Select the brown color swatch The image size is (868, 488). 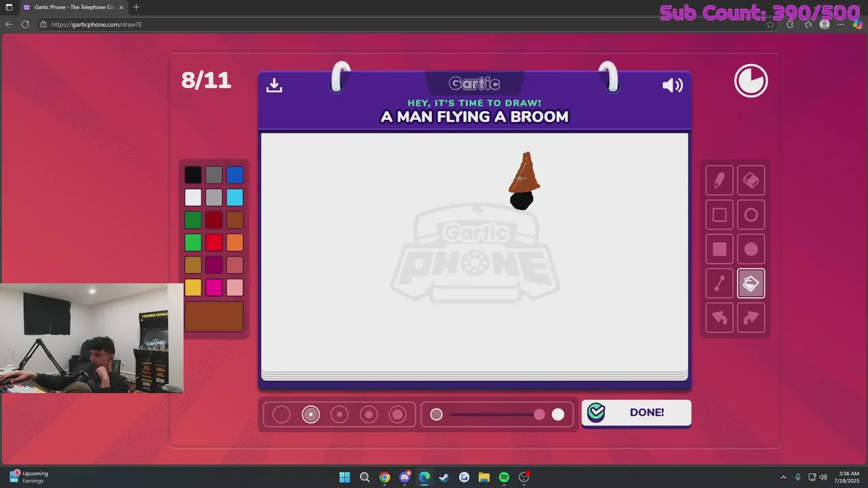[235, 220]
